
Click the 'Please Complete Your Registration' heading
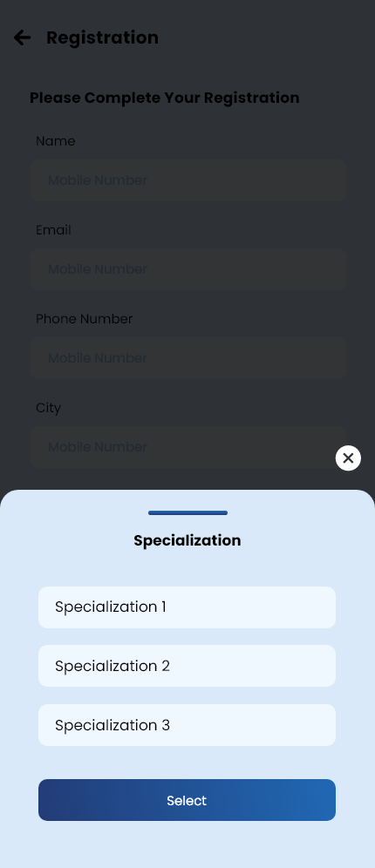(x=165, y=98)
